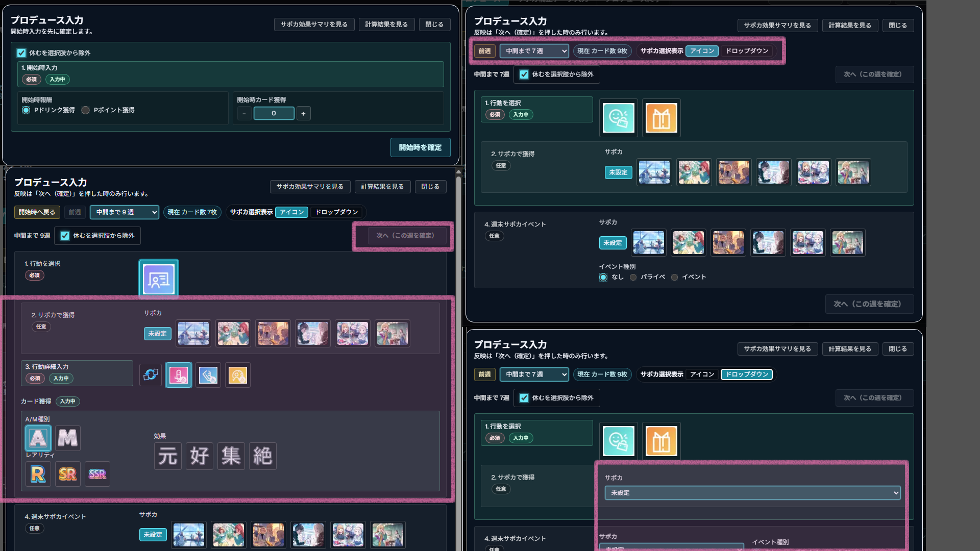Viewport: 980px width, 551px height.
Task: Select the SSR rarity icon
Action: point(97,474)
